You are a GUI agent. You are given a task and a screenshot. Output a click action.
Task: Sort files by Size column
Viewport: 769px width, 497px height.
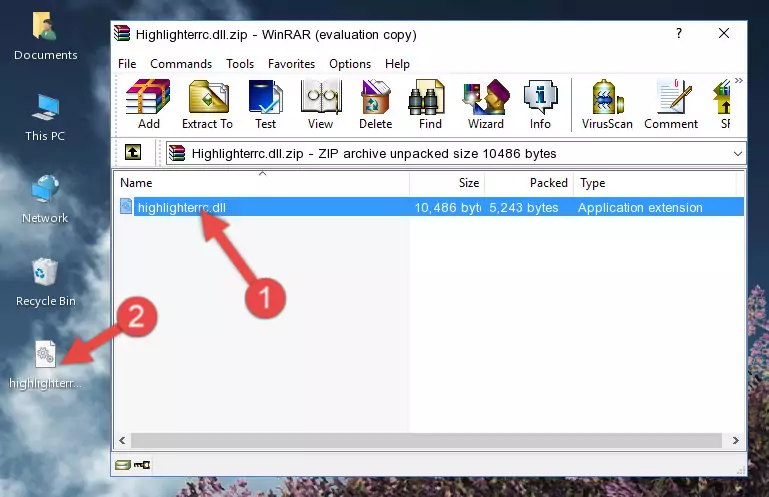[447, 183]
